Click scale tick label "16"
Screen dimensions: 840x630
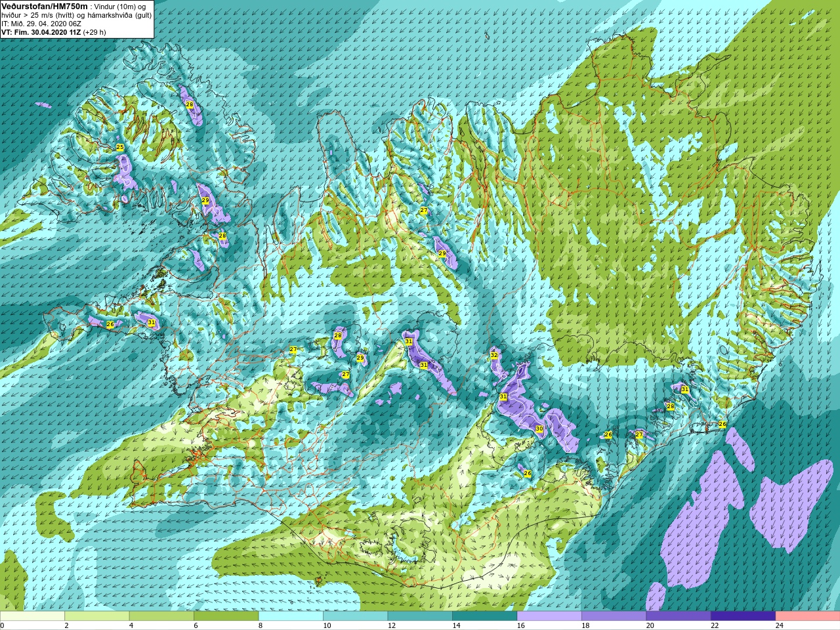coord(521,625)
